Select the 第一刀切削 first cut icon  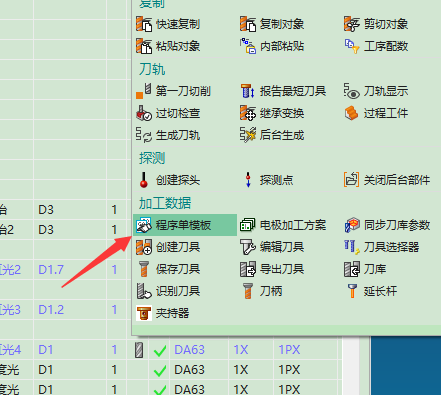pyautogui.click(x=144, y=91)
